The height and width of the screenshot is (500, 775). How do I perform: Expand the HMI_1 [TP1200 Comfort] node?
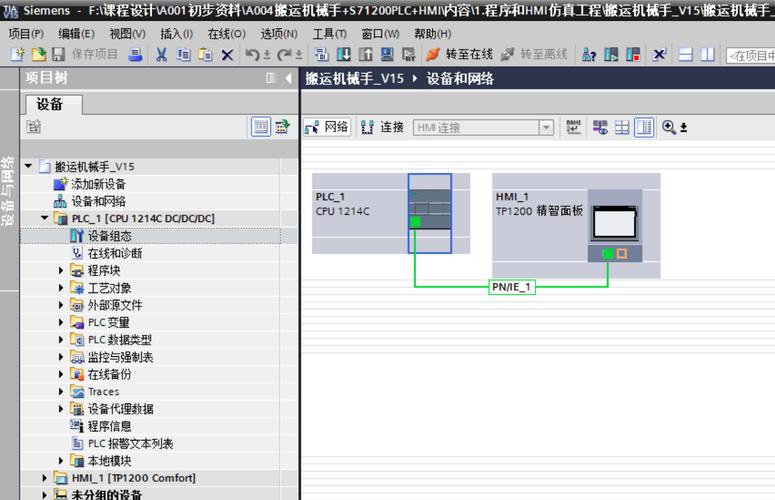click(44, 478)
